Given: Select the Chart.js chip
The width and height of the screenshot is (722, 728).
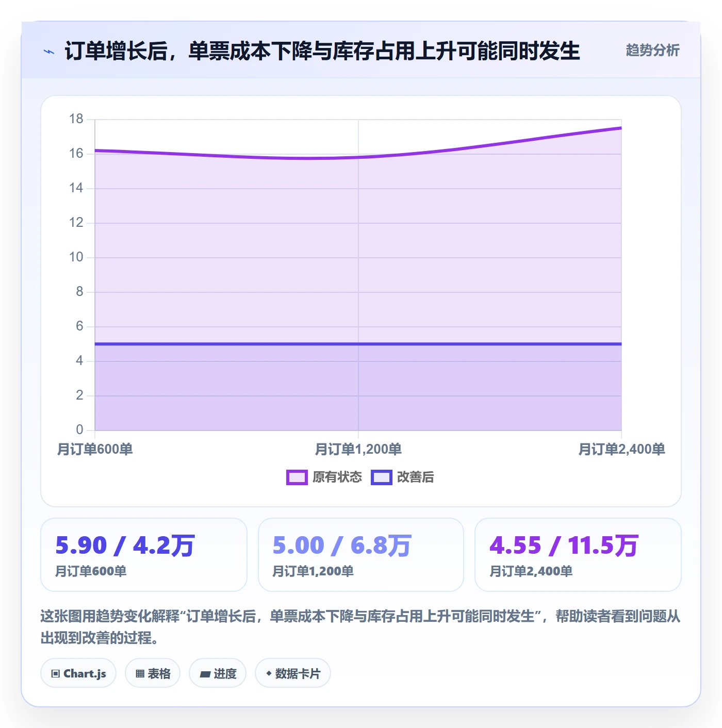Looking at the screenshot, I should point(78,673).
